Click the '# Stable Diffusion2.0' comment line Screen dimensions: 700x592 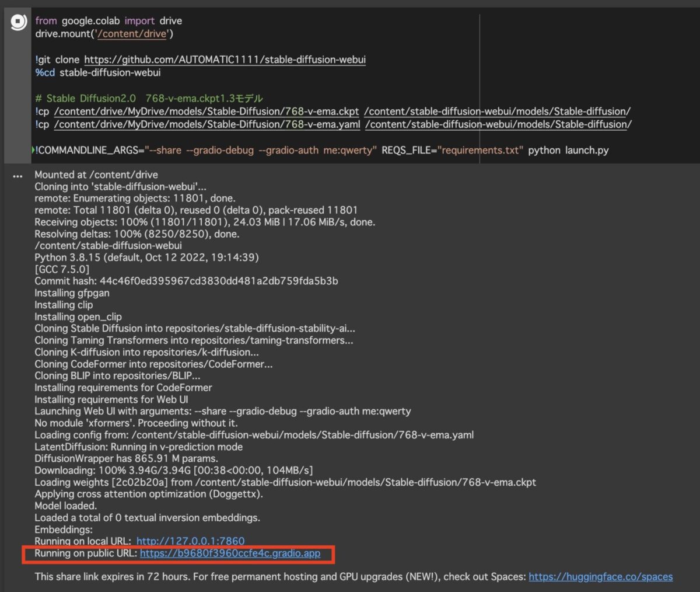(x=149, y=98)
